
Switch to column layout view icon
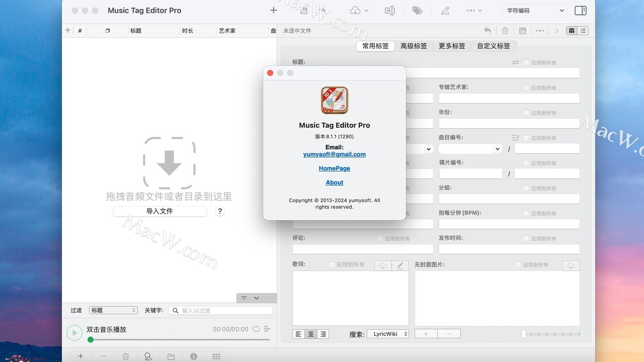pos(571,31)
